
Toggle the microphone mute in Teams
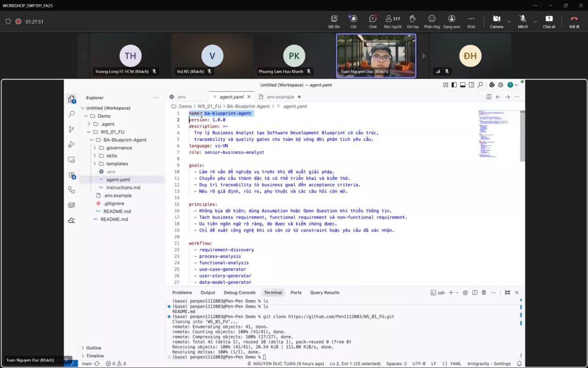pyautogui.click(x=523, y=21)
